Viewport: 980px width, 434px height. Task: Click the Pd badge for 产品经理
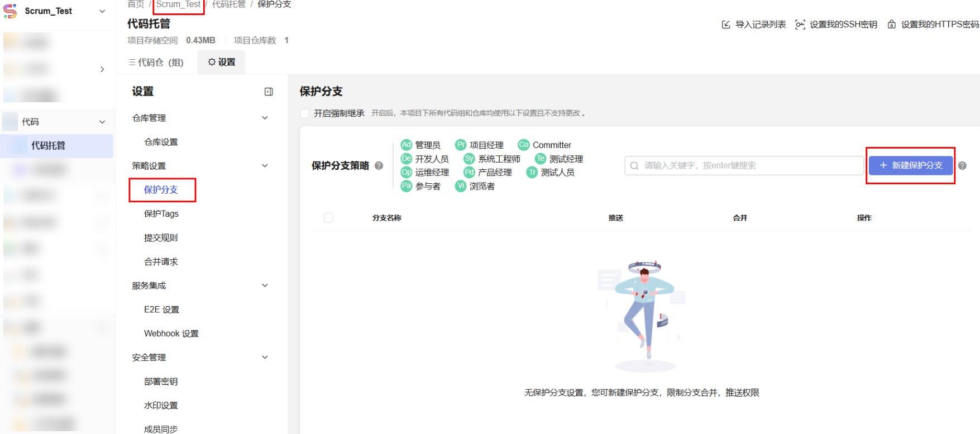[469, 172]
